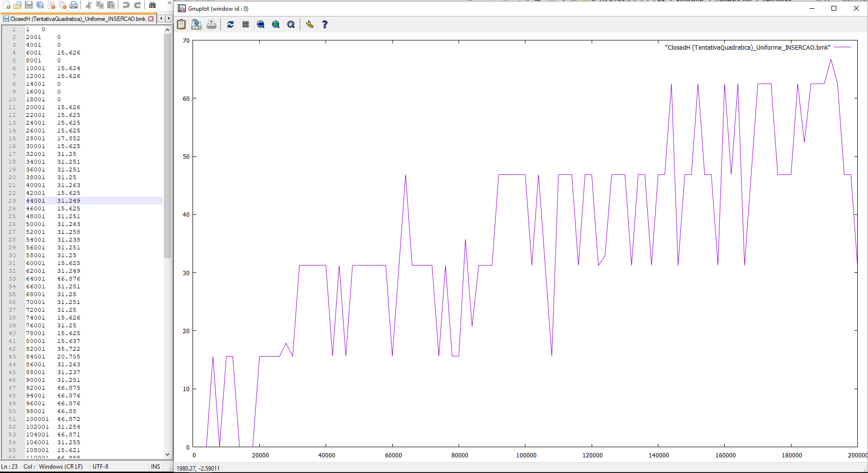This screenshot has width=868, height=473.
Task: Toggle grid lines on the plot
Action: pos(246,24)
